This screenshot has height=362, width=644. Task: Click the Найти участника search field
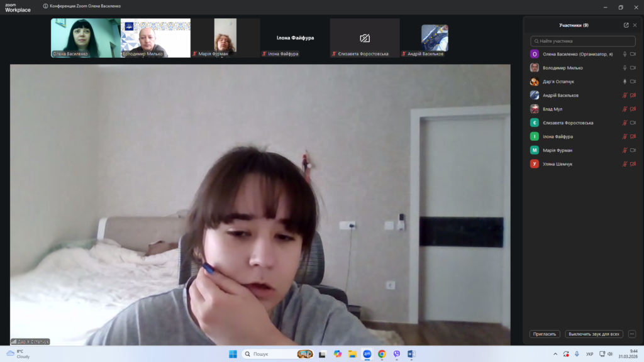click(582, 41)
